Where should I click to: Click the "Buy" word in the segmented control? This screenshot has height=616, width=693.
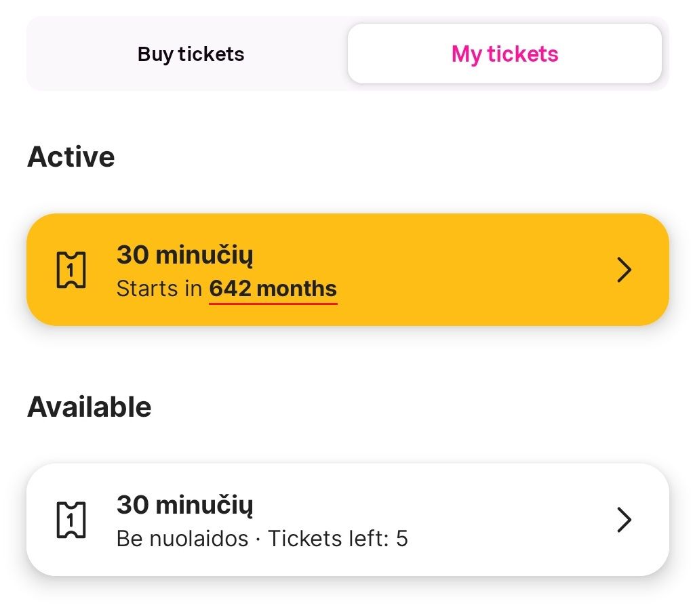coord(155,55)
